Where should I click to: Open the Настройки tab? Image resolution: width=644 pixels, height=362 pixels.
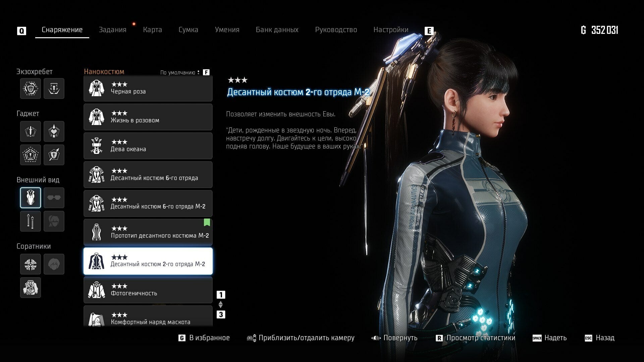pos(391,30)
